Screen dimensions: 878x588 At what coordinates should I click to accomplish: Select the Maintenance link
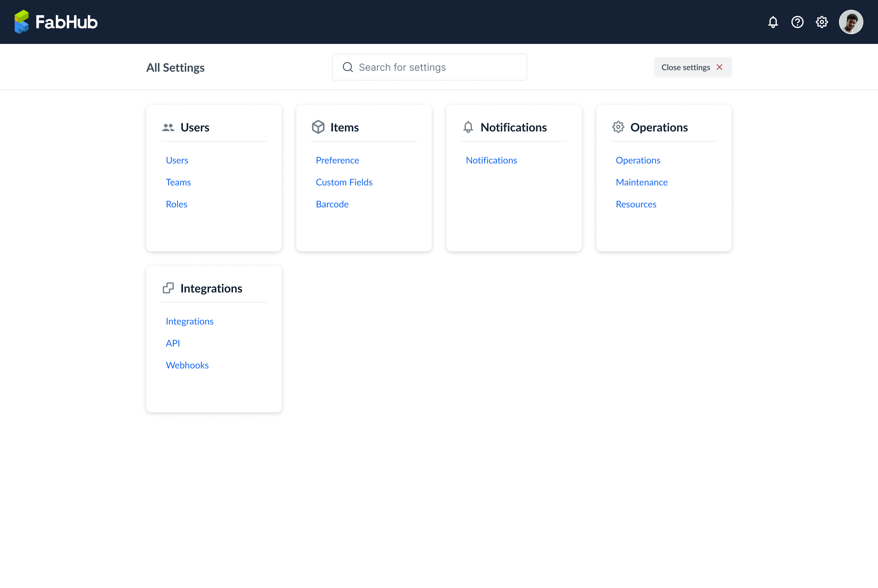pos(641,182)
